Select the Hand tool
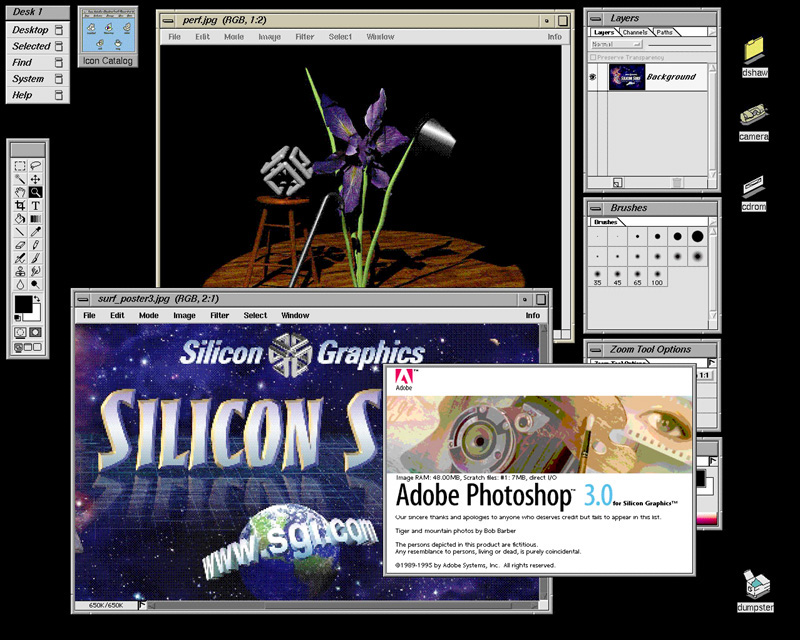Screen dimensions: 800x640 click(x=20, y=192)
